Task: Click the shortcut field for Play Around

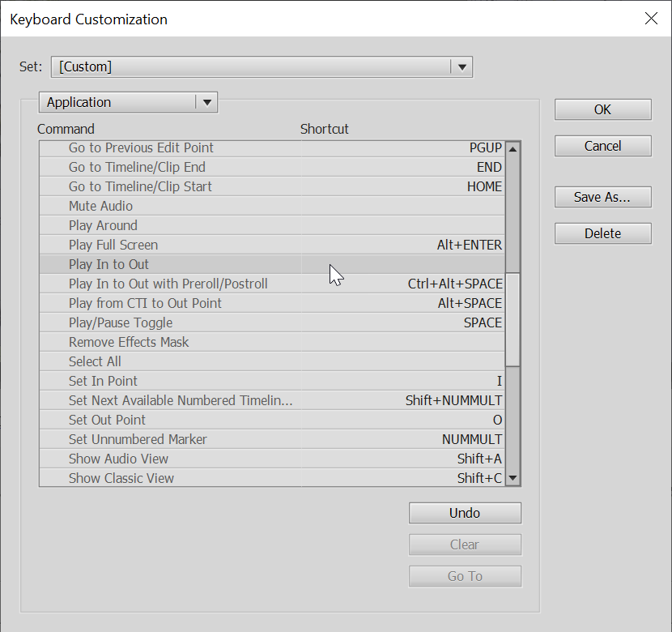Action: click(402, 225)
